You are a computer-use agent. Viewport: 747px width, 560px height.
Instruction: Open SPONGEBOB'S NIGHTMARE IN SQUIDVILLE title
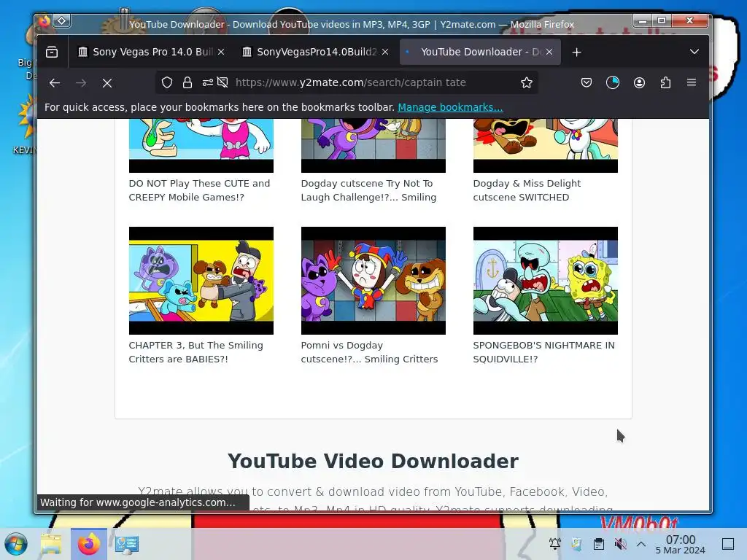pyautogui.click(x=543, y=352)
